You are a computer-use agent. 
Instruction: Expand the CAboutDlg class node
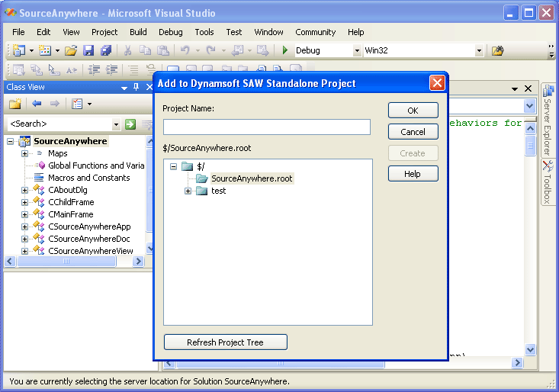[x=24, y=190]
